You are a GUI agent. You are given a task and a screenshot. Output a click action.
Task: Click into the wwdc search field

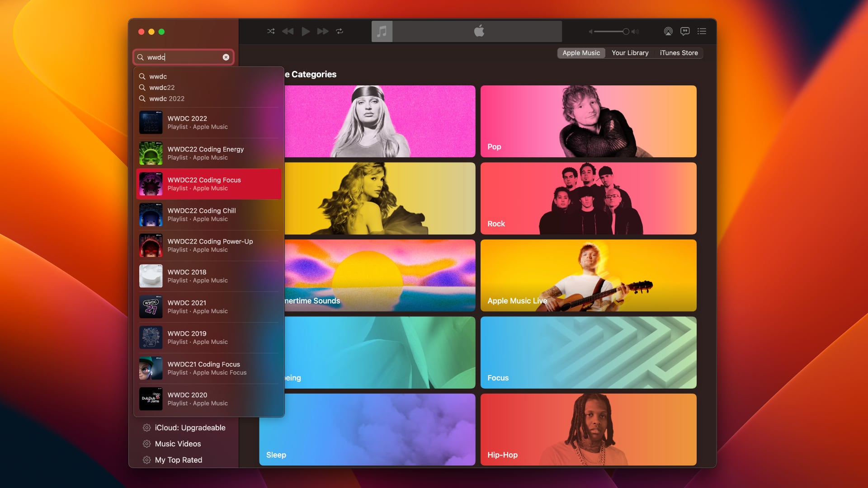tap(184, 57)
